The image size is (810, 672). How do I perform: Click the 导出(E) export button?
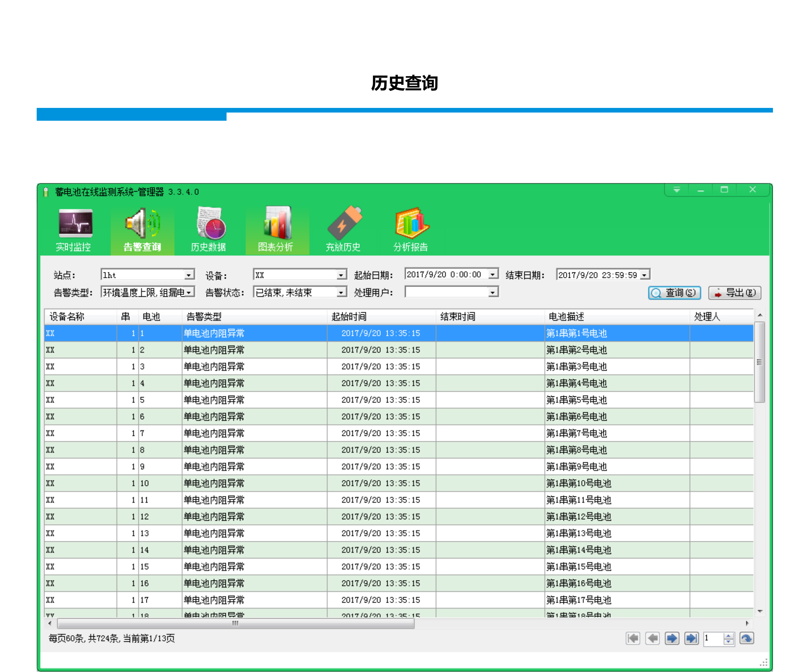pos(734,293)
